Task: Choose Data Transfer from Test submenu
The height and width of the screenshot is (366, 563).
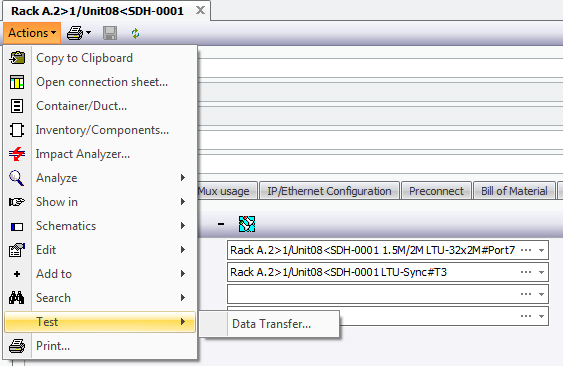Action: [269, 324]
